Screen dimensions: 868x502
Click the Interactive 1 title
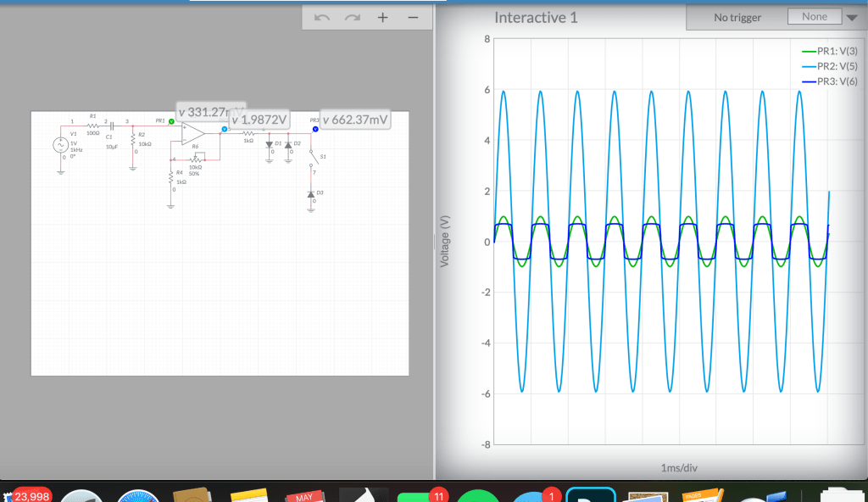pyautogui.click(x=536, y=17)
